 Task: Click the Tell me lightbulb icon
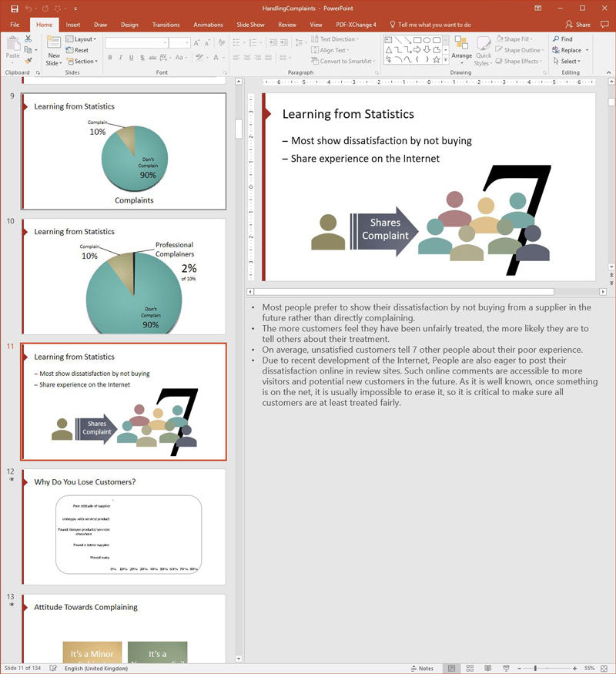pyautogui.click(x=392, y=25)
